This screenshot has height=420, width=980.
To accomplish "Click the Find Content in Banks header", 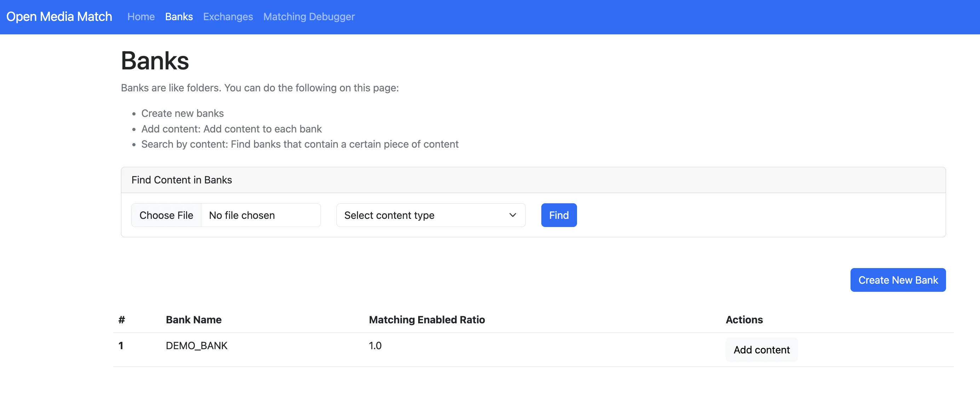I will tap(182, 180).
